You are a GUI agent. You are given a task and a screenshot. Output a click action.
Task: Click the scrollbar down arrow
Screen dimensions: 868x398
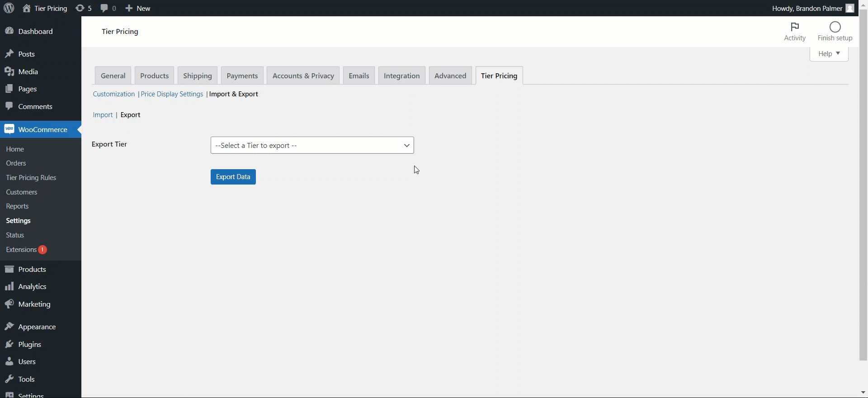(x=863, y=393)
